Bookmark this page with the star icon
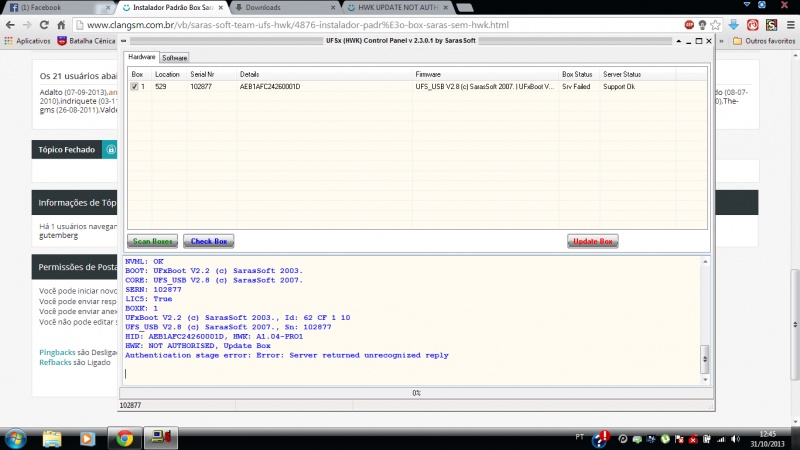Viewport: 800px width, 450px height. tap(715, 24)
